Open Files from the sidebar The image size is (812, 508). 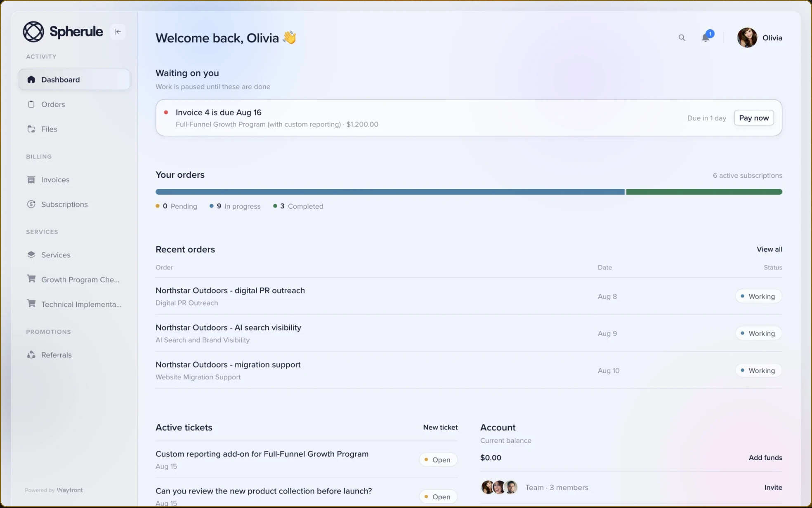(x=74, y=129)
